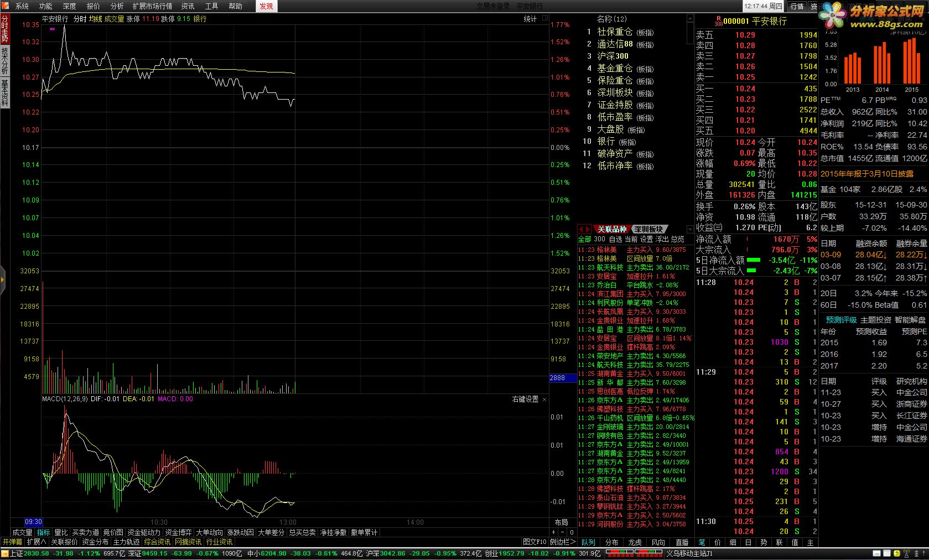This screenshot has width=929, height=560.
Task: Select the 基本资料 vertical tab on the left
Action: click(x=4, y=92)
